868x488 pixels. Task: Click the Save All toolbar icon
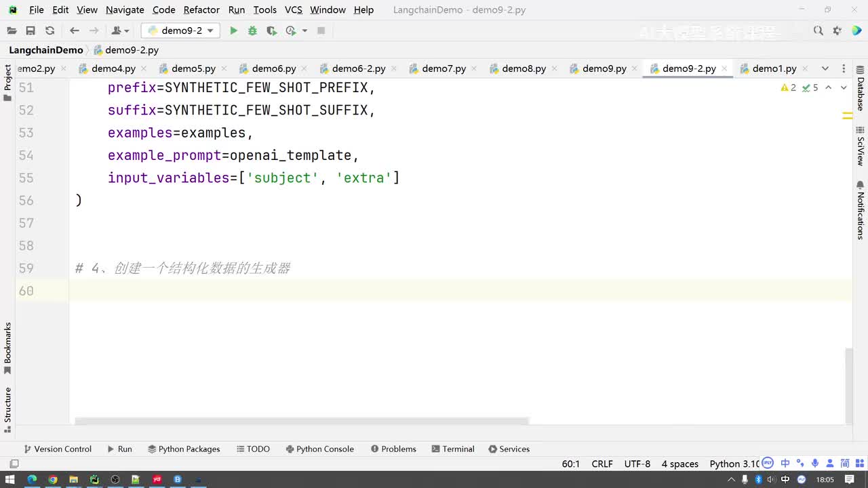coord(31,30)
